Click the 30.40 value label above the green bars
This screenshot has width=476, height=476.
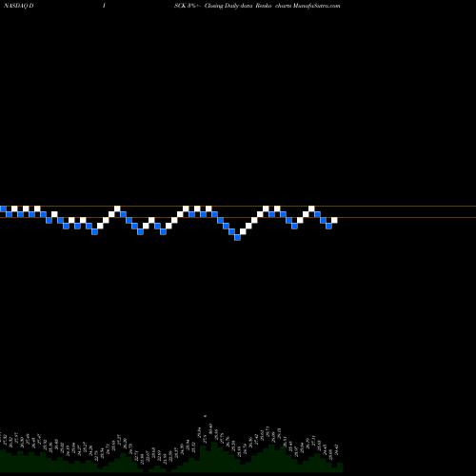coord(210,428)
